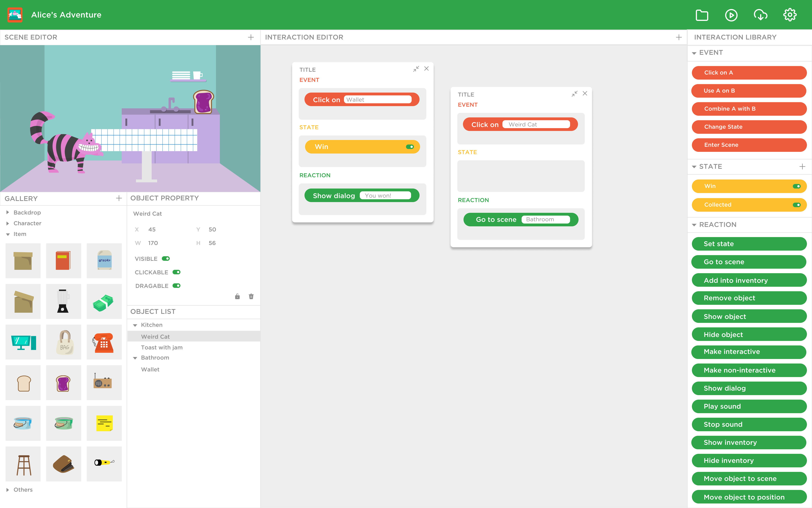The height and width of the screenshot is (508, 812).
Task: Click the cloud download icon
Action: [760, 15]
